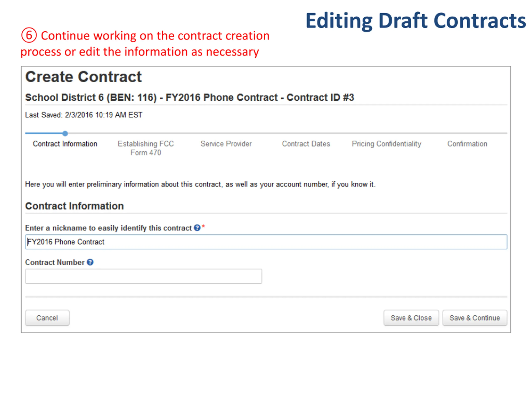This screenshot has width=532, height=399.
Task: Click help icon beside contract nickname label
Action: [197, 228]
